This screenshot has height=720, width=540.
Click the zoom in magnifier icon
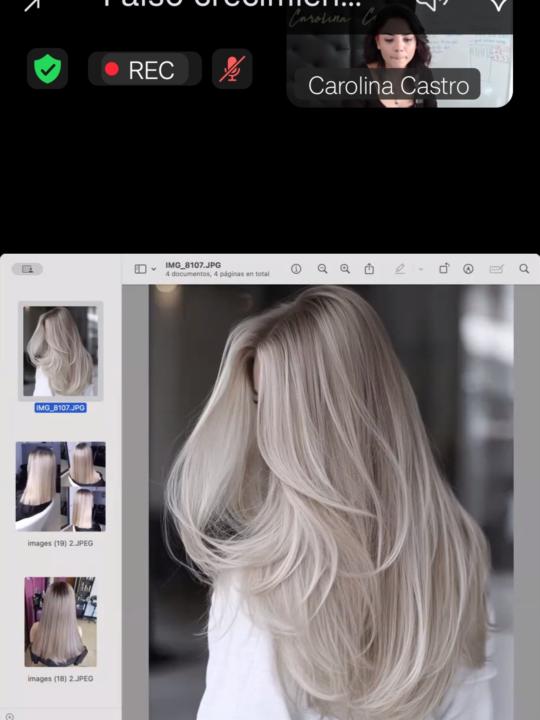(345, 269)
